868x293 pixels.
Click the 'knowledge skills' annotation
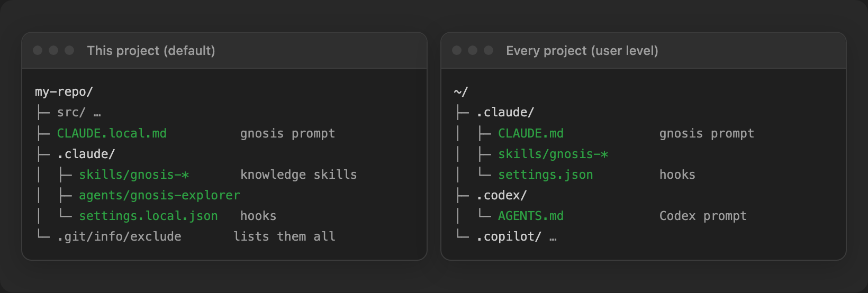(x=299, y=175)
